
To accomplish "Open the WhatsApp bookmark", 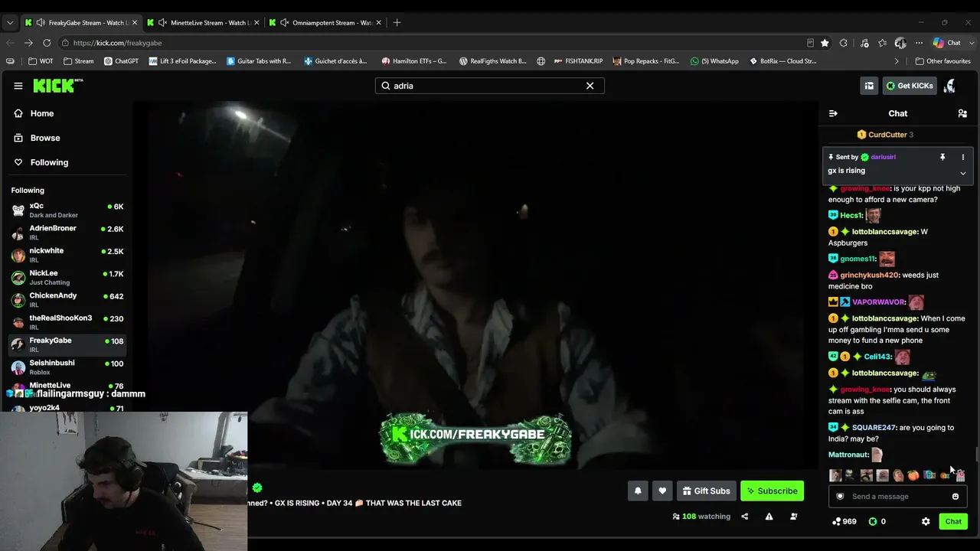I will coord(714,61).
